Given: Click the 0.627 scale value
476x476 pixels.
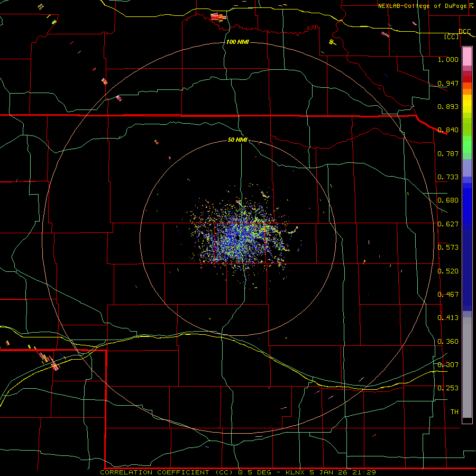Looking at the screenshot, I should [448, 224].
